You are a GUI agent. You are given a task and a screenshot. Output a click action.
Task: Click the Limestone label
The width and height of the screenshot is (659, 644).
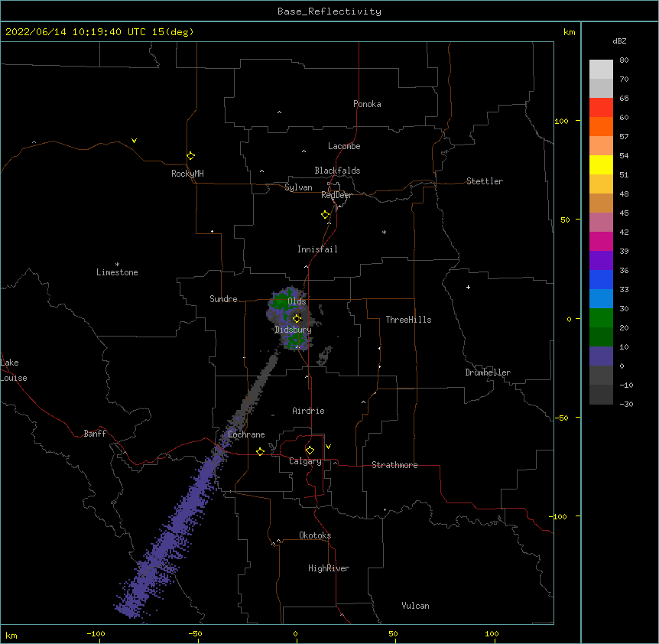(x=117, y=272)
